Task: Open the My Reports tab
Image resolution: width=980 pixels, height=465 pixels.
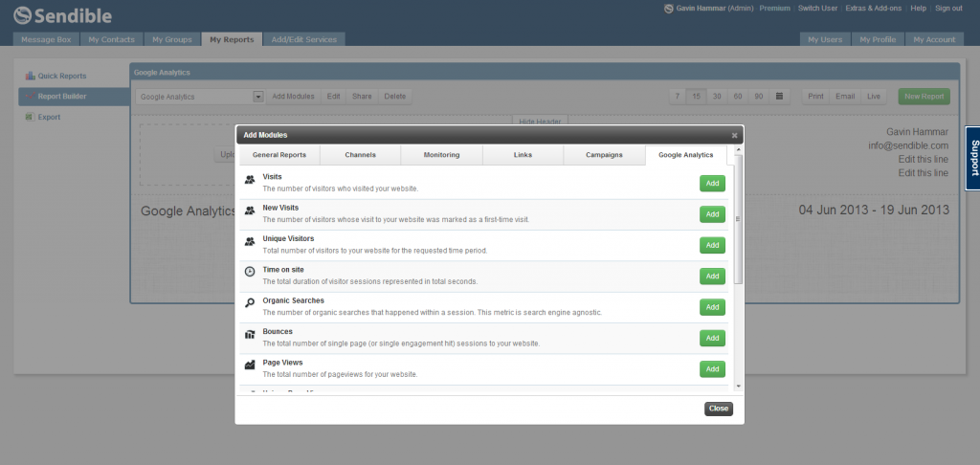Action: (x=232, y=39)
